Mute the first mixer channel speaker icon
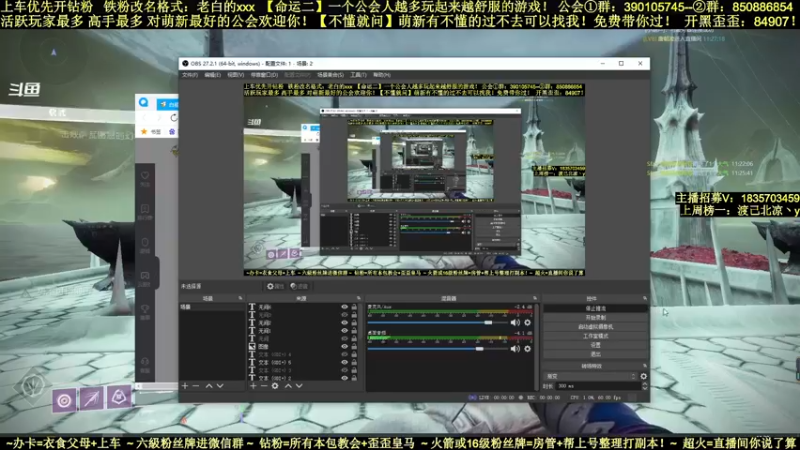Image resolution: width=800 pixels, height=450 pixels. [x=515, y=322]
